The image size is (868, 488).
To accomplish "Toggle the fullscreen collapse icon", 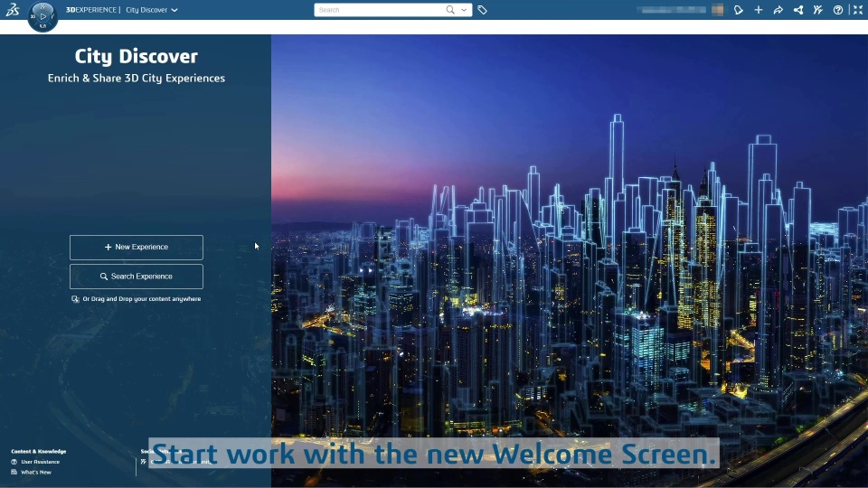I will tap(858, 10).
